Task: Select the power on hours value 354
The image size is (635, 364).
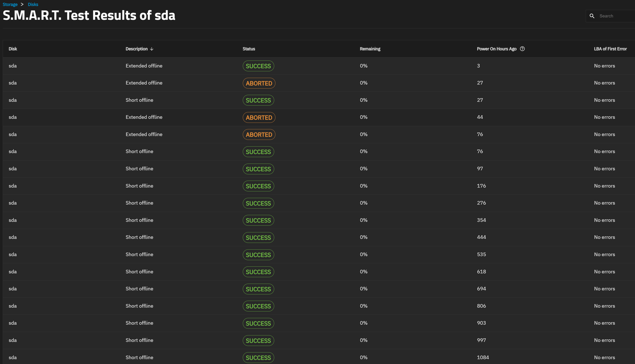Action: [481, 220]
